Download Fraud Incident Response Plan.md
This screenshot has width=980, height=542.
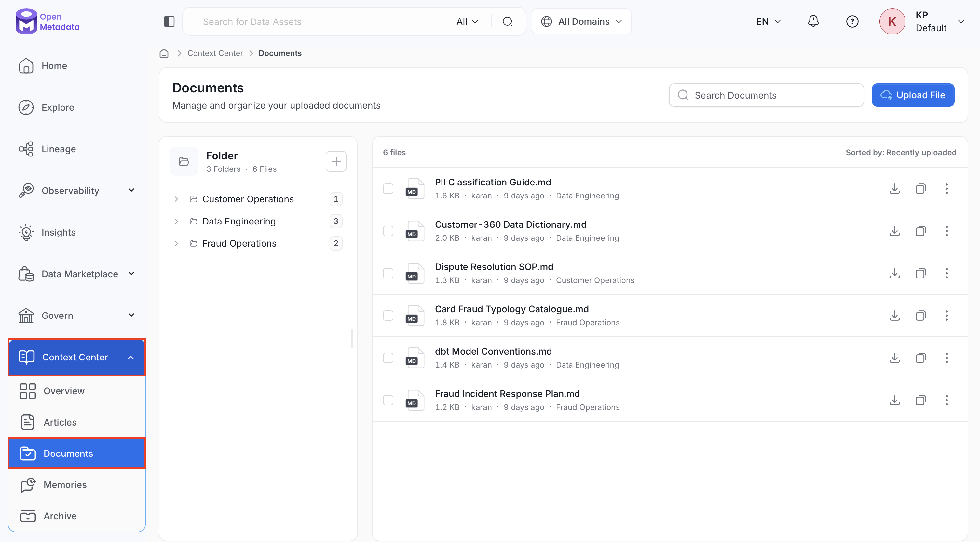pos(894,400)
